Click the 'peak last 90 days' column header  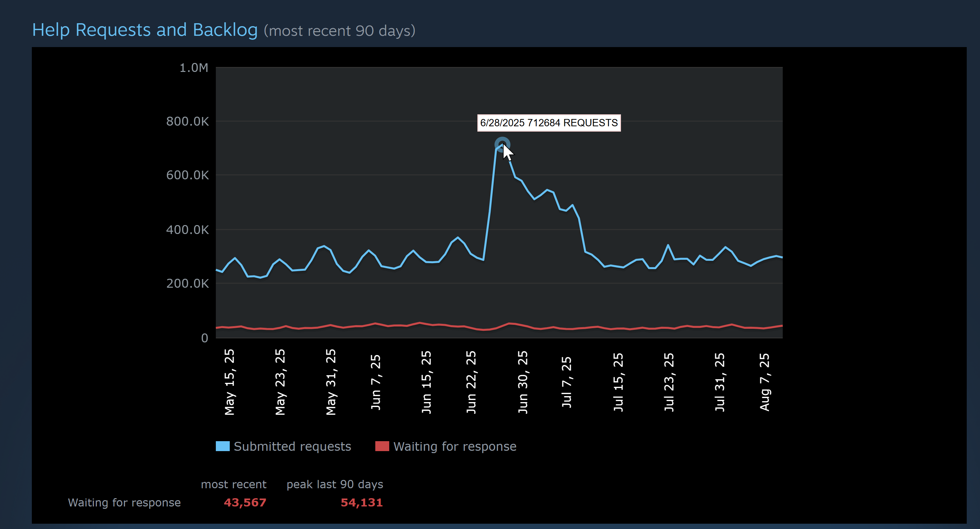(x=335, y=484)
